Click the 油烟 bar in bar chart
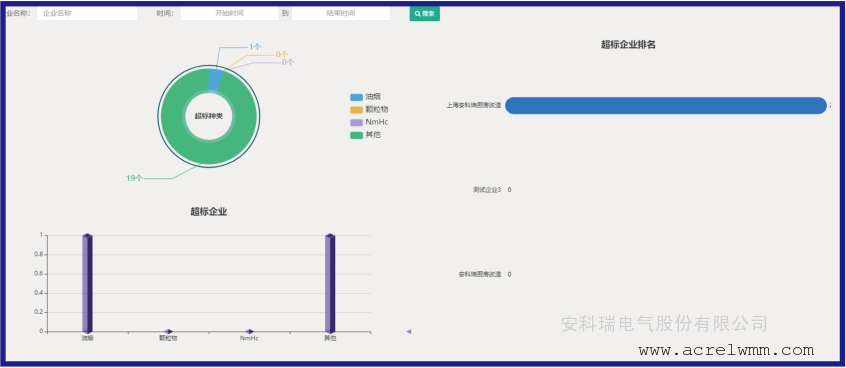Viewport: 846px width, 368px height. coord(87,283)
